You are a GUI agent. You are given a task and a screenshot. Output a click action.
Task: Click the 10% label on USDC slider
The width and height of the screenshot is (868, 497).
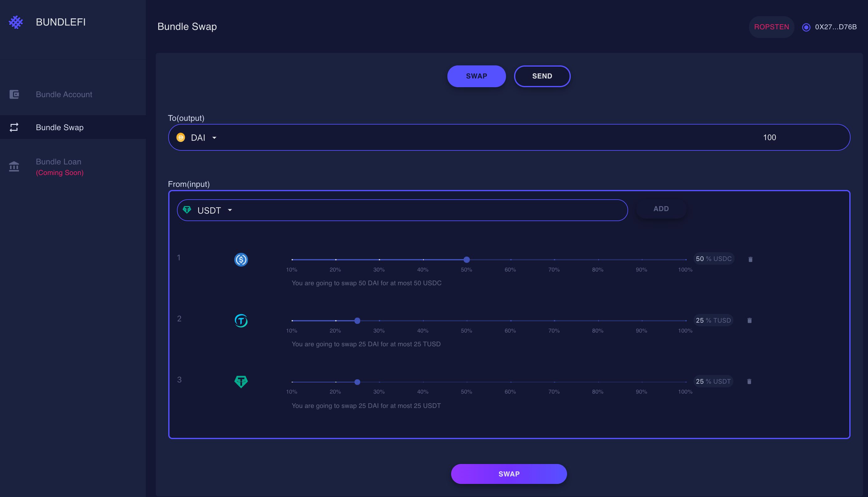(292, 270)
